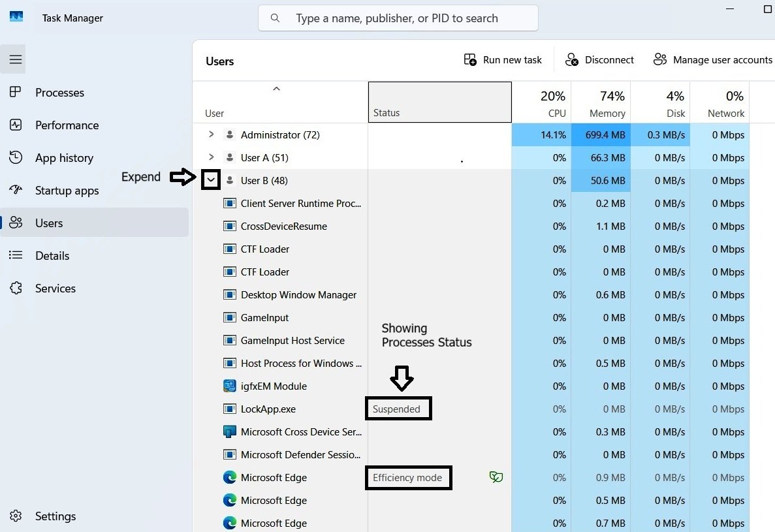Click the Details list icon
This screenshot has width=775, height=532.
pyautogui.click(x=15, y=255)
